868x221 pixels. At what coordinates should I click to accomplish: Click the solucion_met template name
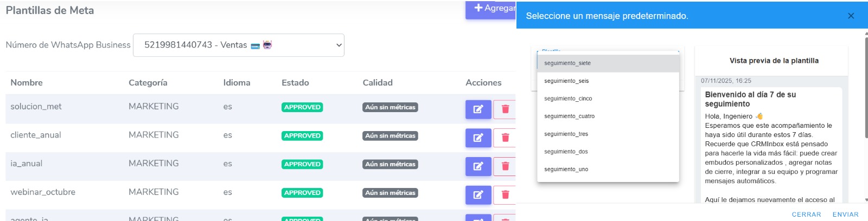(36, 106)
